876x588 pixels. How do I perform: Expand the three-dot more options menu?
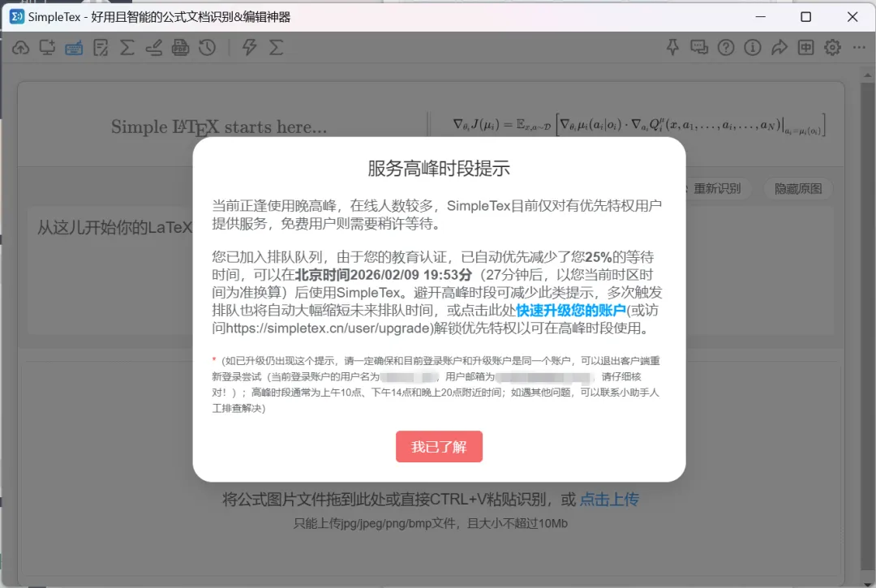[x=859, y=48]
